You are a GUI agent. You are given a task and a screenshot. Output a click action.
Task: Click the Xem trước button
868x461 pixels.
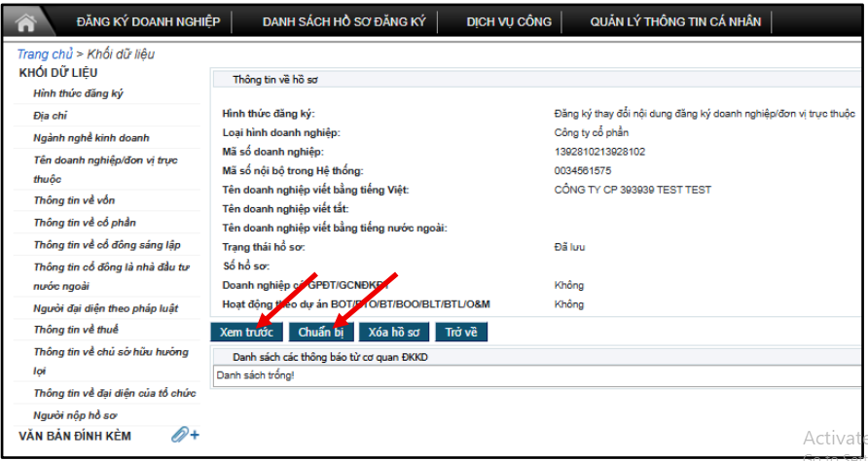pos(247,332)
